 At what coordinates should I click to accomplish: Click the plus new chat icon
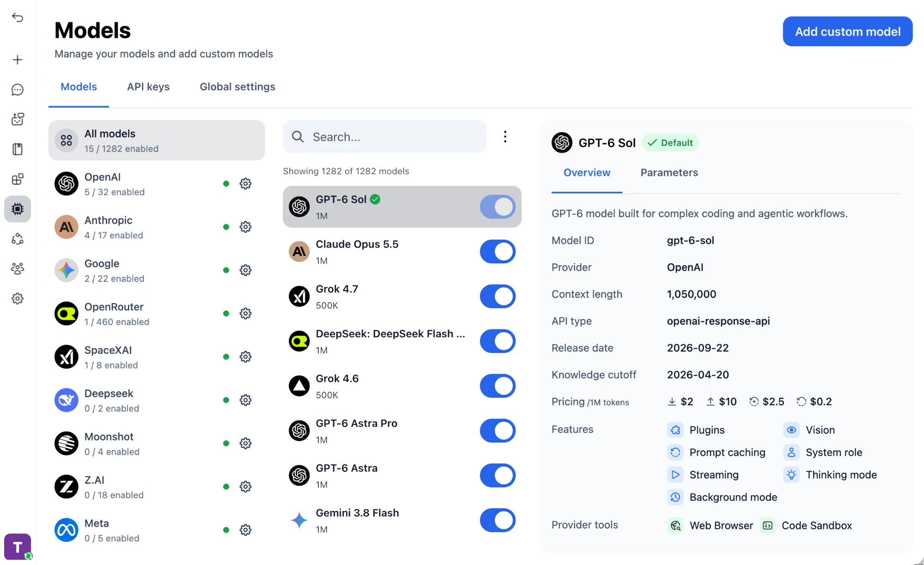pyautogui.click(x=18, y=60)
